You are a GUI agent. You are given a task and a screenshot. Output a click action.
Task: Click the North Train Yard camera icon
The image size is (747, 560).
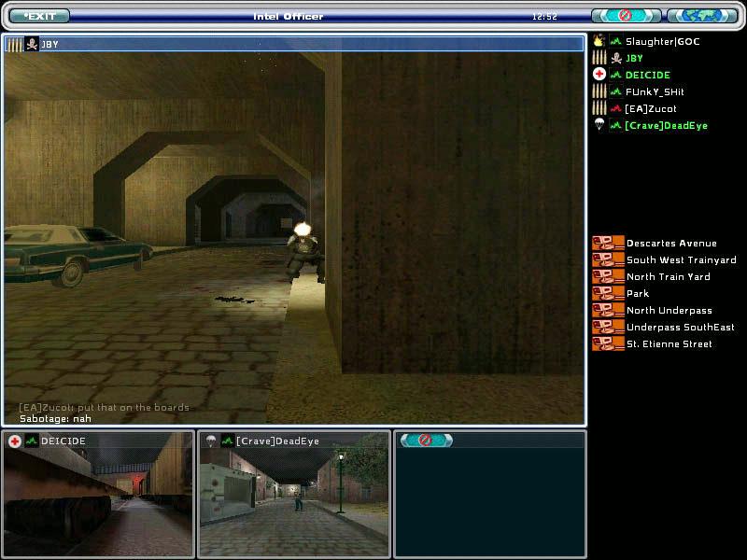[608, 277]
